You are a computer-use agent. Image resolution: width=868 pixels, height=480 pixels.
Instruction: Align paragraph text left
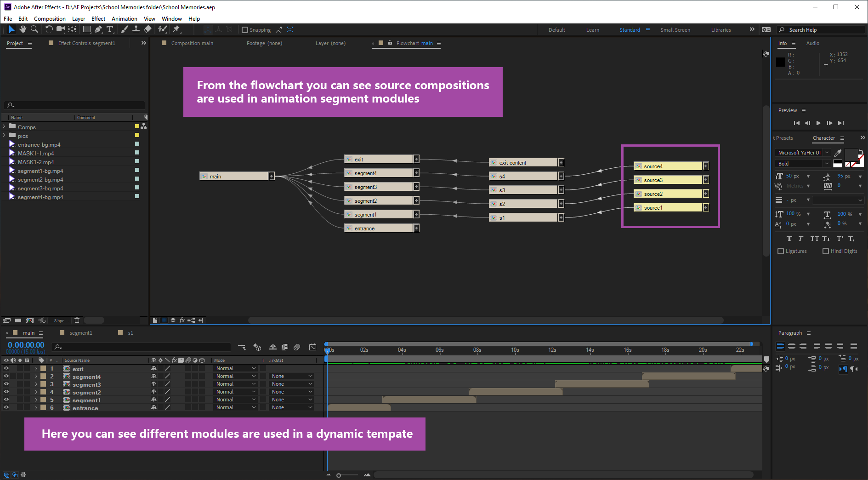pyautogui.click(x=780, y=346)
